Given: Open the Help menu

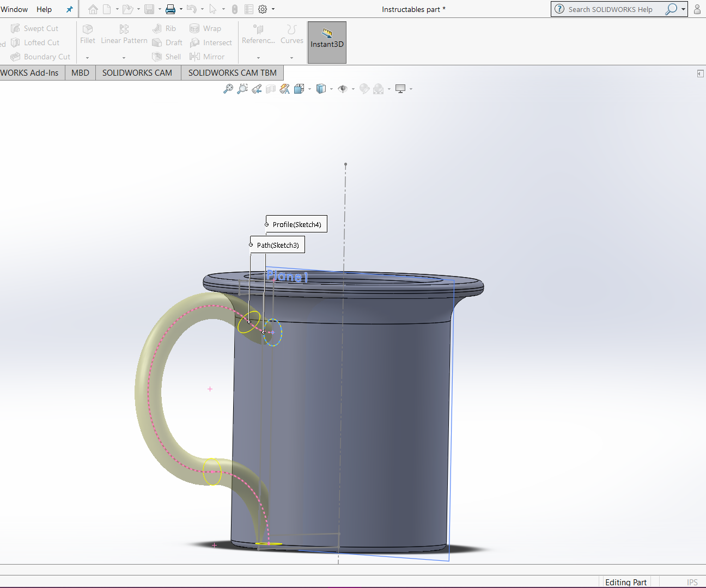Looking at the screenshot, I should pos(44,9).
